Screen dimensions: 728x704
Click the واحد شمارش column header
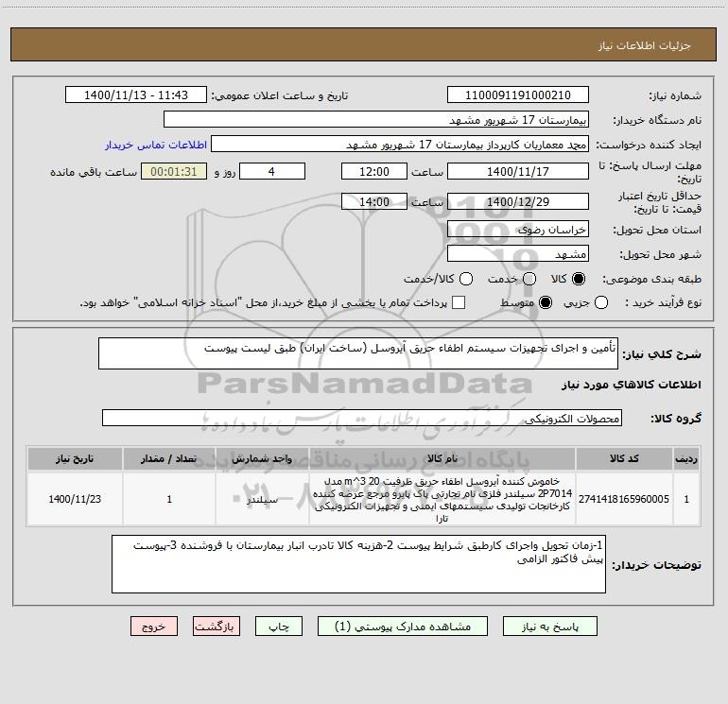point(262,458)
